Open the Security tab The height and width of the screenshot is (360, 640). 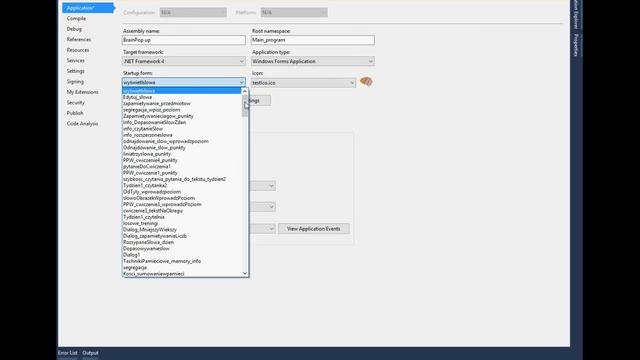click(76, 102)
